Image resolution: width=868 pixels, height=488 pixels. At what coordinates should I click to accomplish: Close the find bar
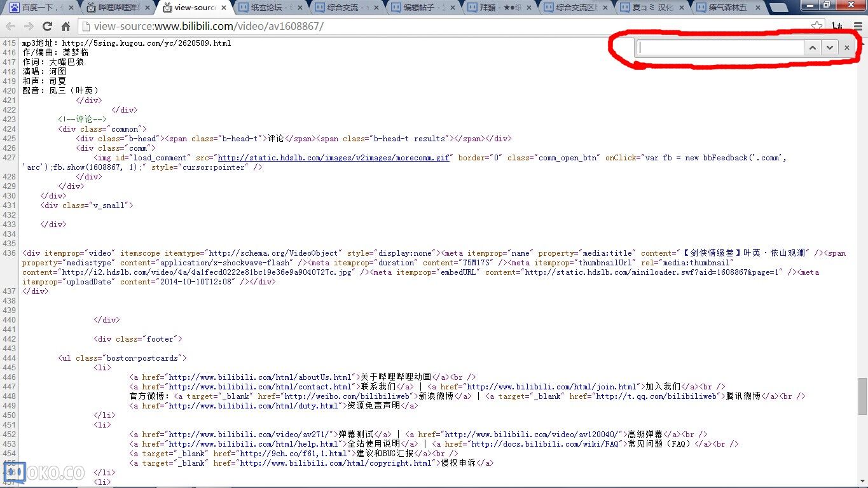(x=846, y=48)
